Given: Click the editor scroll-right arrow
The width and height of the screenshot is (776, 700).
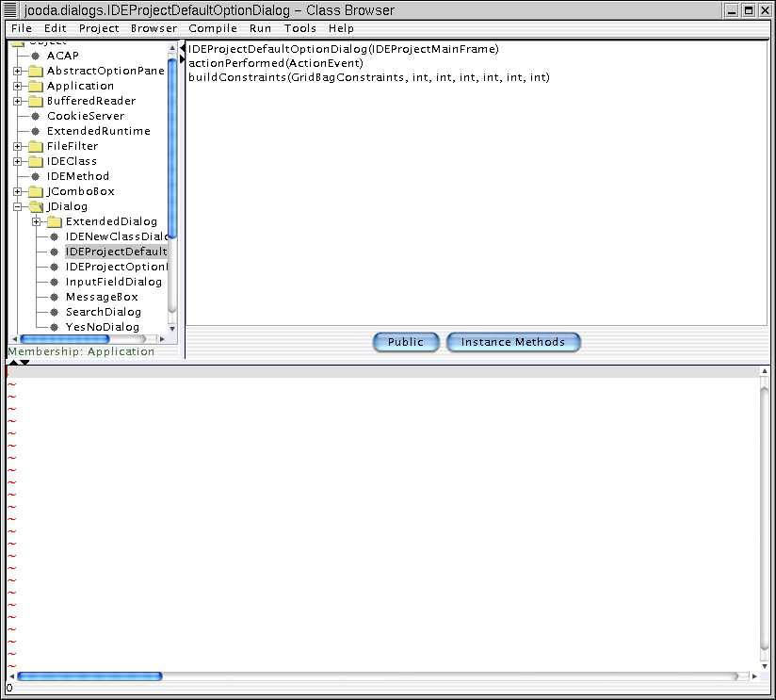Looking at the screenshot, I should pyautogui.click(x=754, y=676).
